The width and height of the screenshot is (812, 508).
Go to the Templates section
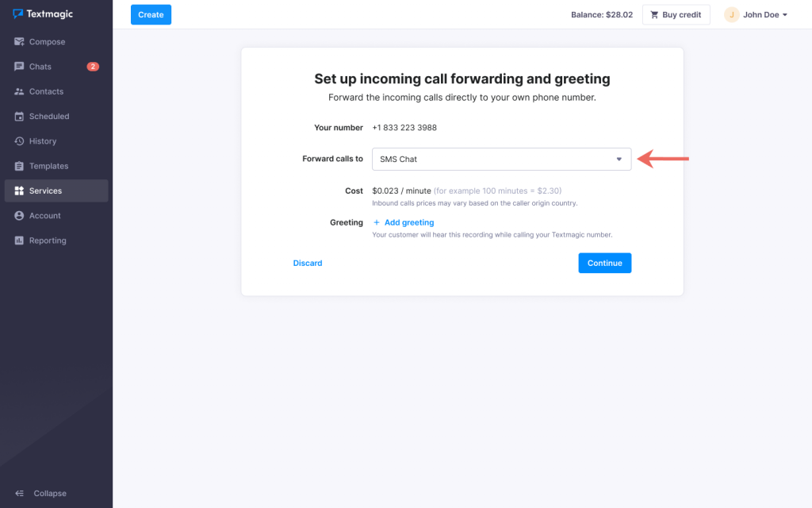pos(48,166)
